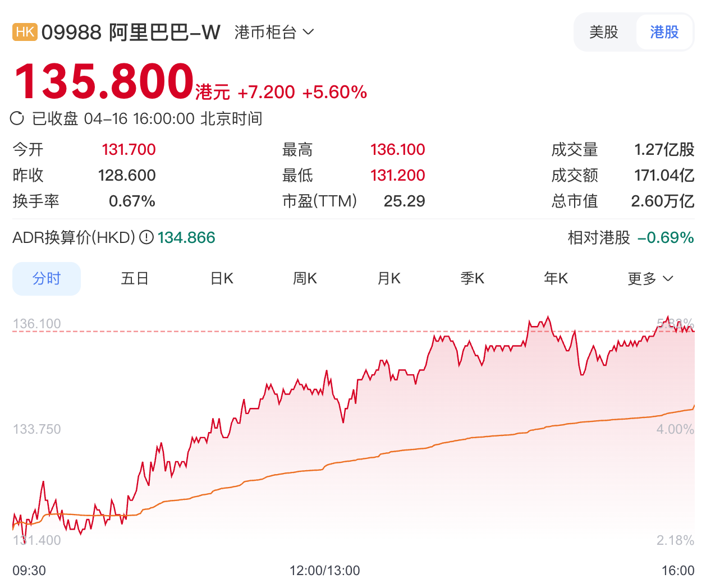Click the 今开 value 131.700
Image resolution: width=706 pixels, height=588 pixels.
pos(129,149)
